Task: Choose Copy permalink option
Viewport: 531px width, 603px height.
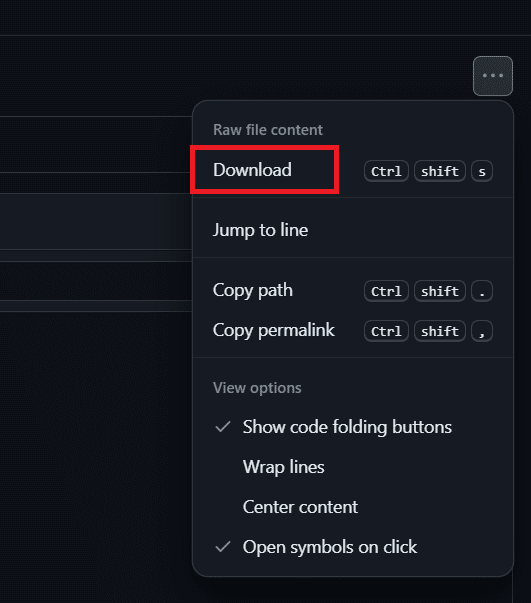Action: click(353, 330)
